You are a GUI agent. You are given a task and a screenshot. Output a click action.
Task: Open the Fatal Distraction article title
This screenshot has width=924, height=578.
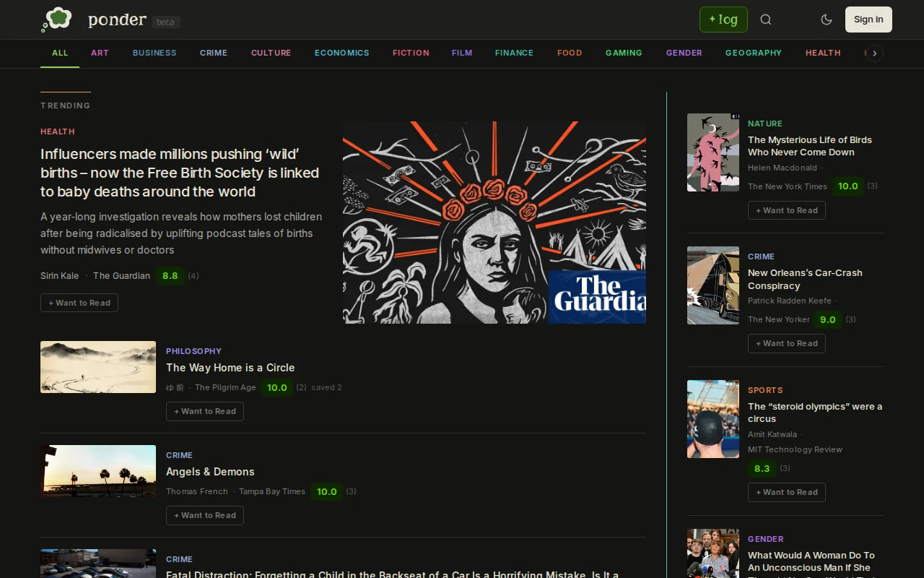pos(392,574)
